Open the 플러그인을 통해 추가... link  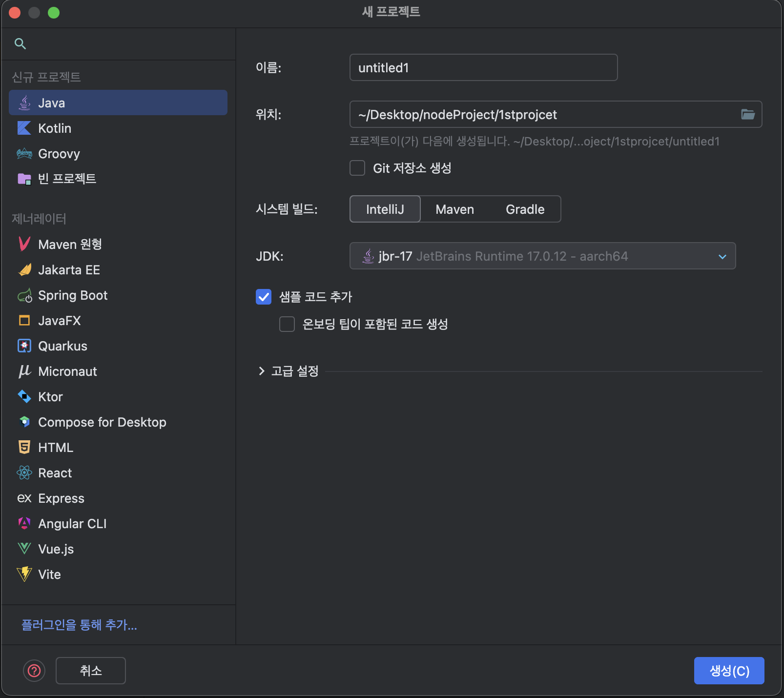(x=79, y=625)
